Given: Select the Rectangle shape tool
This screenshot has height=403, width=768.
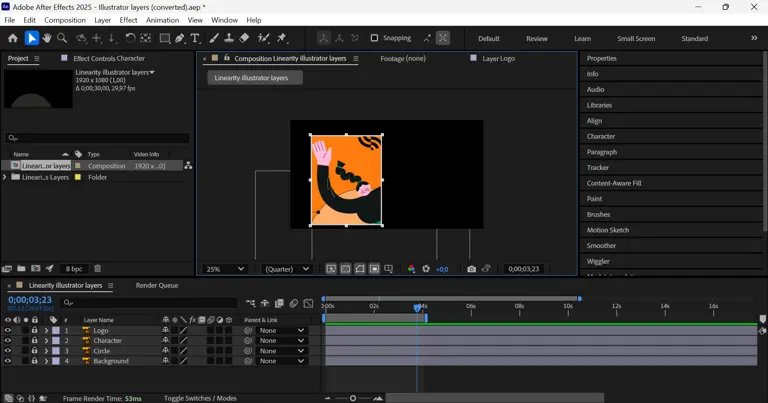Looking at the screenshot, I should (165, 38).
